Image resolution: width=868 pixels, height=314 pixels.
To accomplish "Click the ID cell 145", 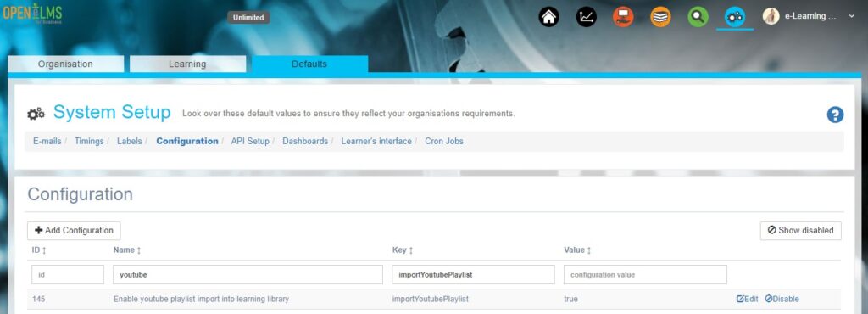I will coord(39,299).
